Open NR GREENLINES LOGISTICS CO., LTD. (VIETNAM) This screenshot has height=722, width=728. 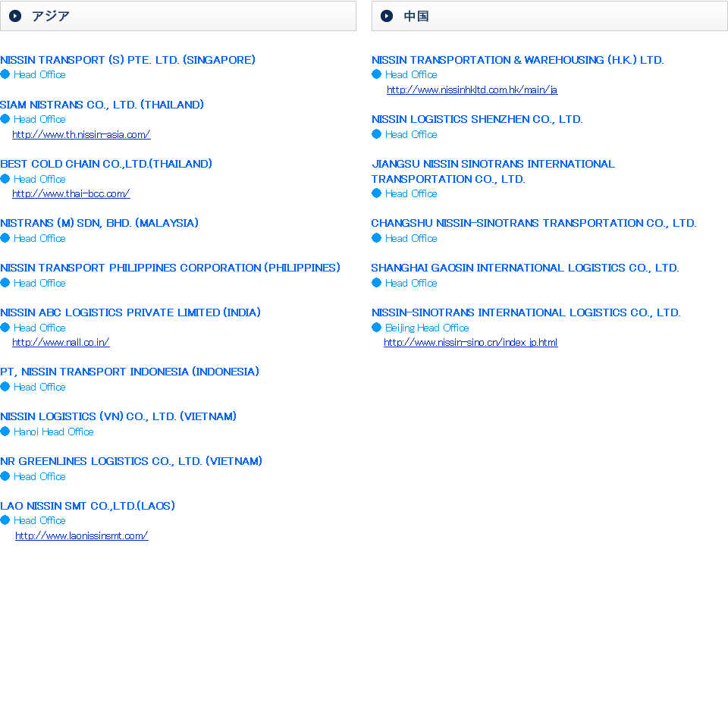coord(131,462)
